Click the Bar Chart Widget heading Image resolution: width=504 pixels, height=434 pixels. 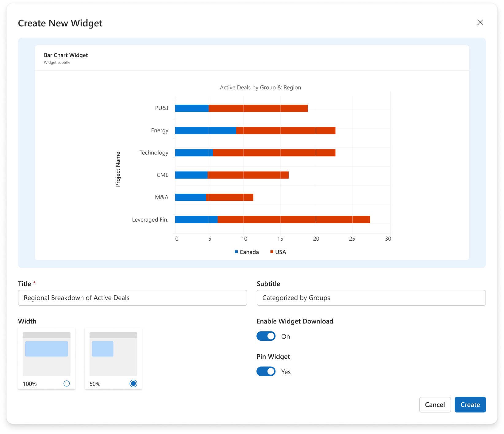tap(66, 55)
